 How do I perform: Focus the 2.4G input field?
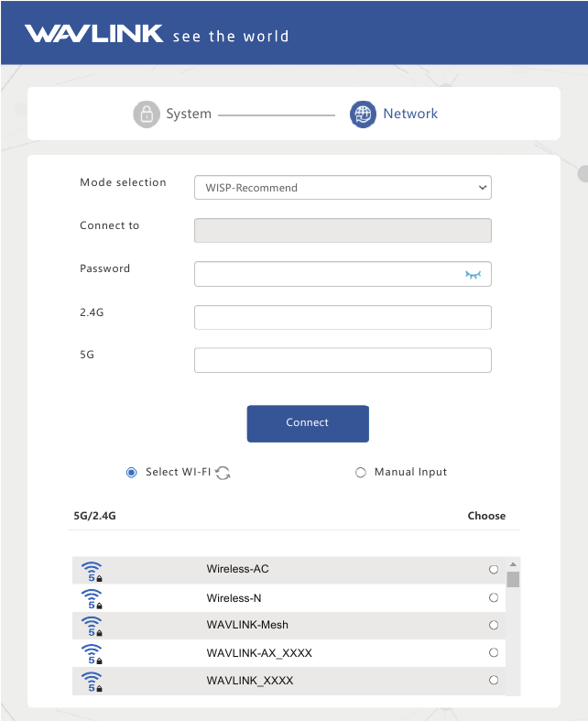(343, 317)
